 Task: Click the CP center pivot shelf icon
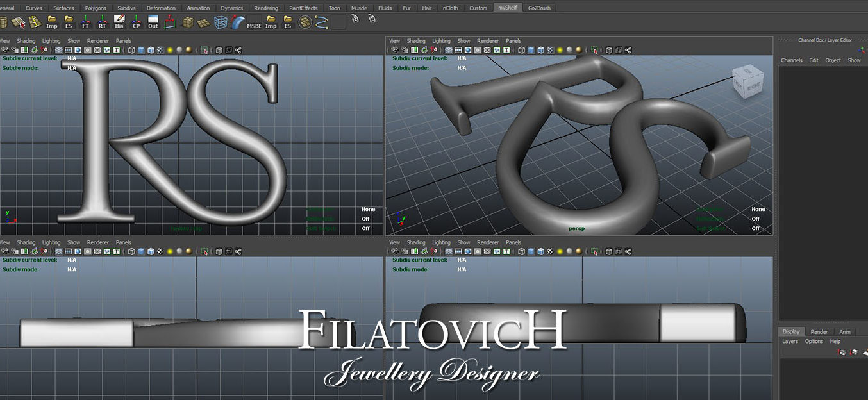tap(136, 22)
